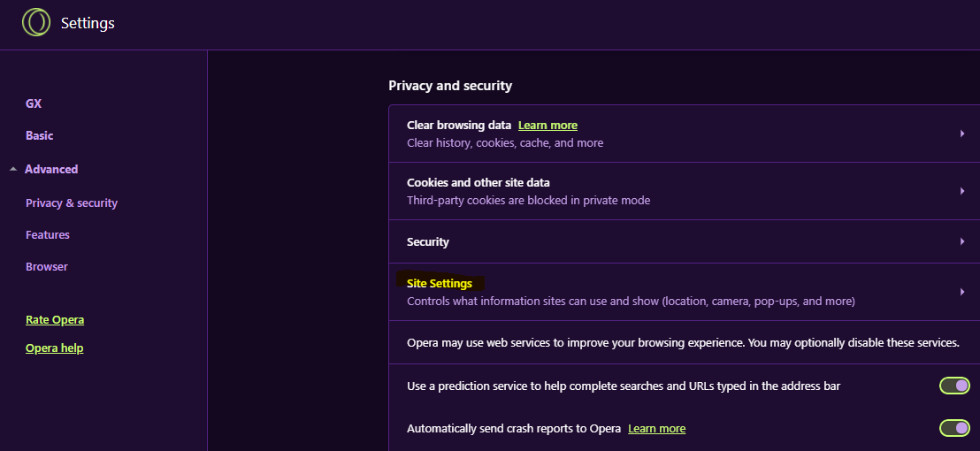Click the arrow icon on the Security row
The width and height of the screenshot is (980, 451).
(961, 241)
